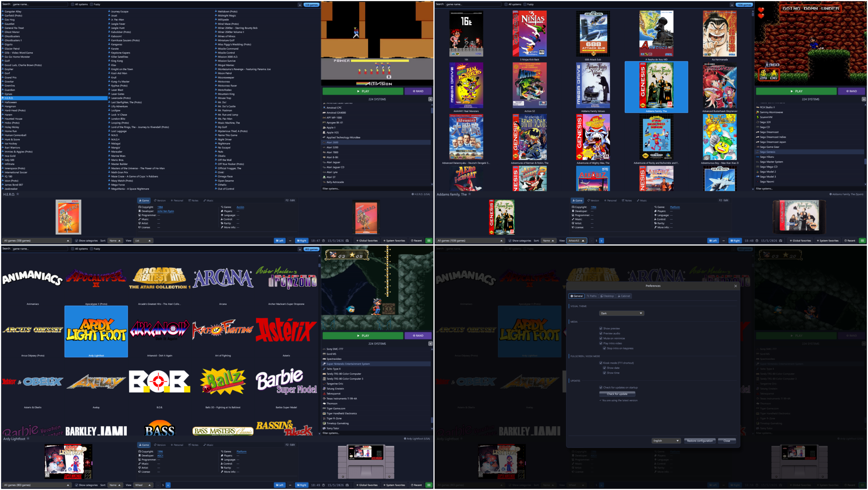Open green menu button in H.E.R.O. window
The height and width of the screenshot is (490, 868).
429,241
